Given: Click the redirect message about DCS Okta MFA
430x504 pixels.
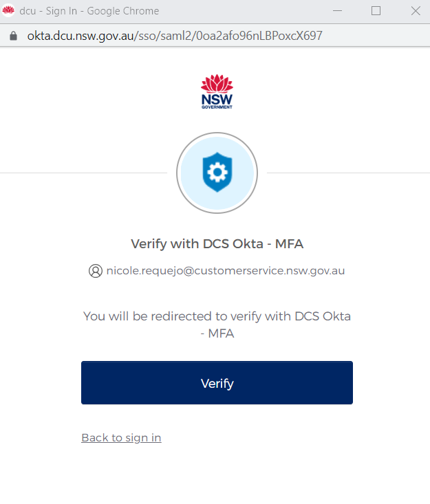Looking at the screenshot, I should [x=217, y=325].
